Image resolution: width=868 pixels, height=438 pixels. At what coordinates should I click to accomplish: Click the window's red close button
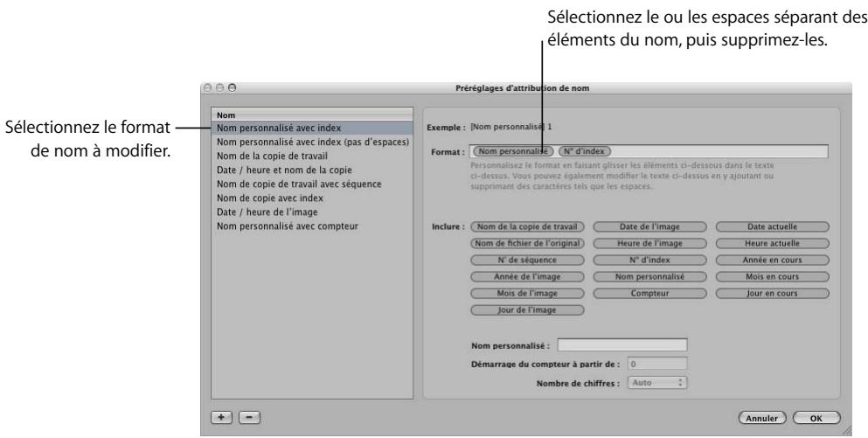[208, 88]
